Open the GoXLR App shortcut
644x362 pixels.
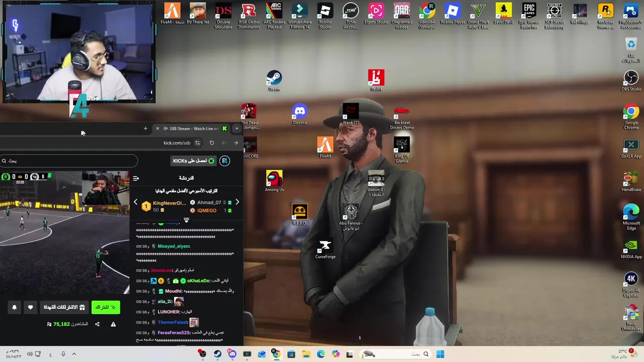click(631, 147)
